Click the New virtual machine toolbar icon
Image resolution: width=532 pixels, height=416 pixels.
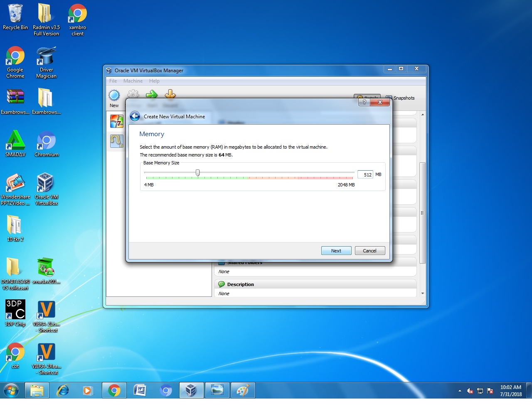click(114, 95)
